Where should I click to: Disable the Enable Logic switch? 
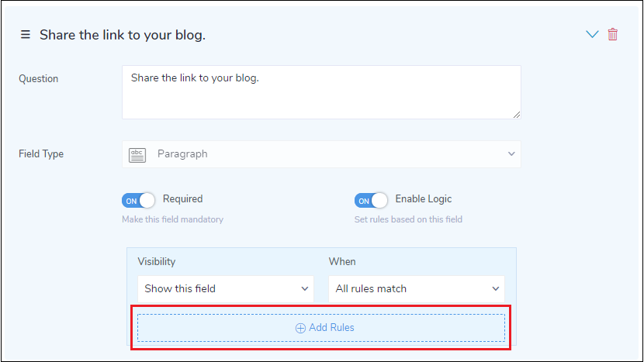(371, 201)
